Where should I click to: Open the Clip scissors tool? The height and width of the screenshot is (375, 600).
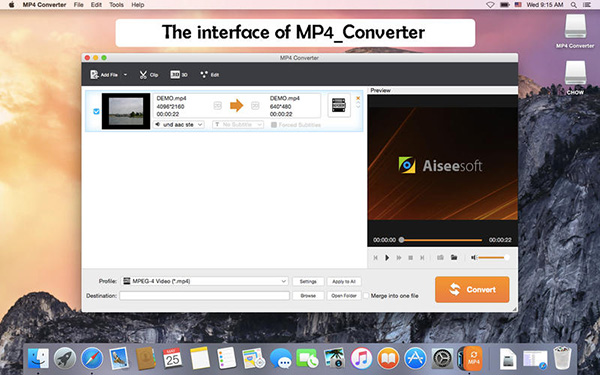click(148, 75)
